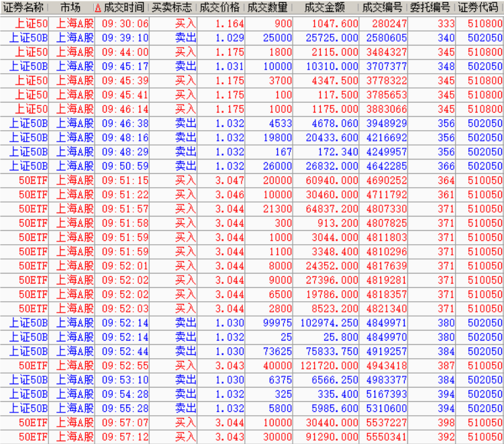Click the 市场 column header
The width and height of the screenshot is (504, 444).
click(70, 7)
